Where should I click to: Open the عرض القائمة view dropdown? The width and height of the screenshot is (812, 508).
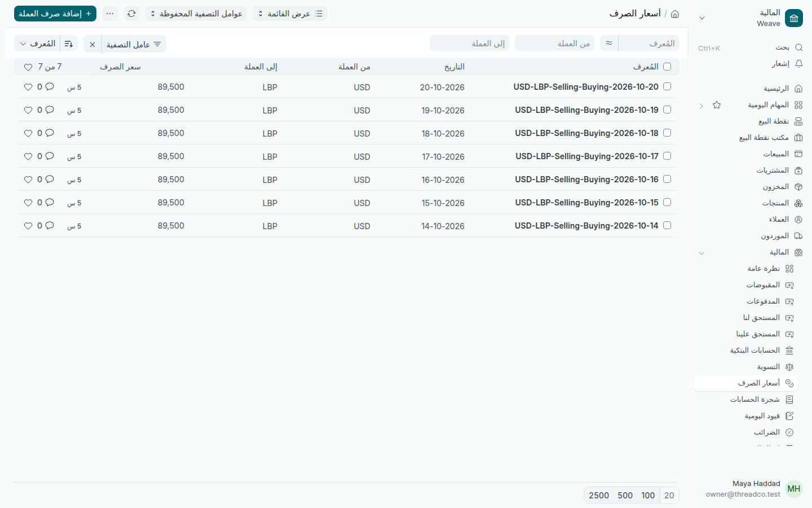(290, 14)
